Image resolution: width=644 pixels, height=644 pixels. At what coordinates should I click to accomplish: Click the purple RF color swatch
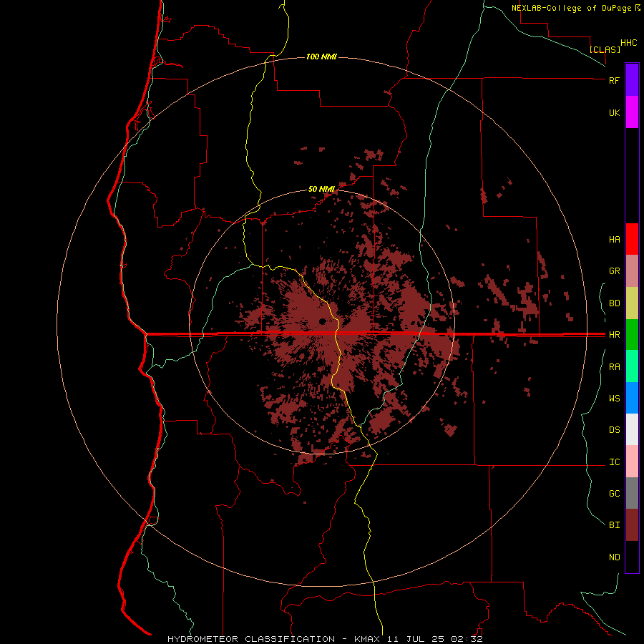(632, 80)
